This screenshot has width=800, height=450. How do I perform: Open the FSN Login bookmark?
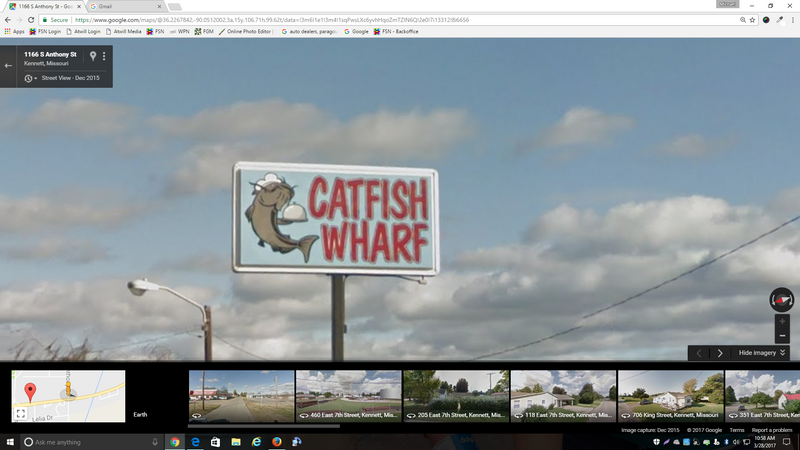pos(45,32)
